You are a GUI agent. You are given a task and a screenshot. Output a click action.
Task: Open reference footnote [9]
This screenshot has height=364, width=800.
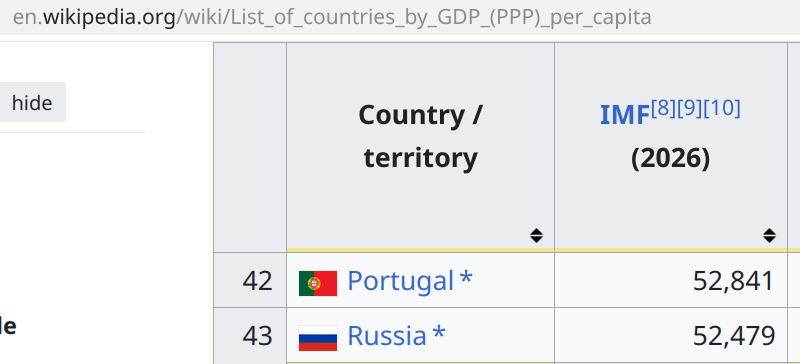point(689,108)
